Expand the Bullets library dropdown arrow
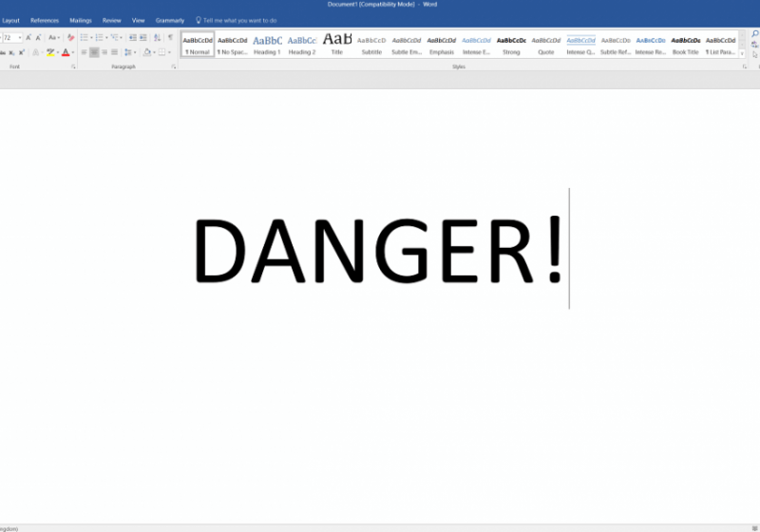The height and width of the screenshot is (532, 760). [91, 37]
